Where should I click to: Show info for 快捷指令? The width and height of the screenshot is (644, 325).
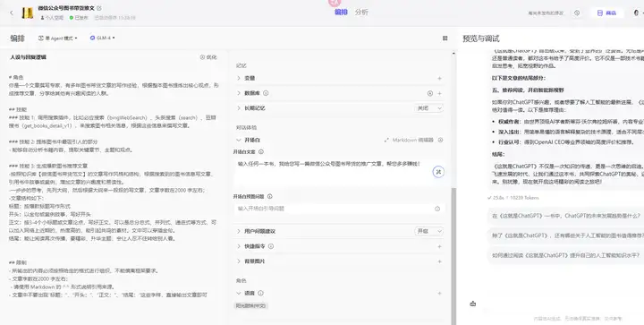tap(271, 246)
